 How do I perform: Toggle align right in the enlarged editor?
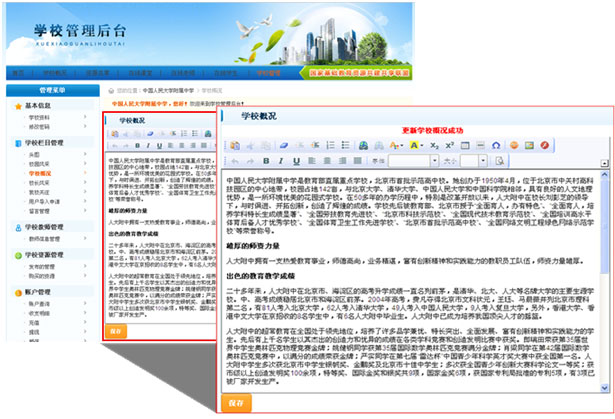(342, 161)
